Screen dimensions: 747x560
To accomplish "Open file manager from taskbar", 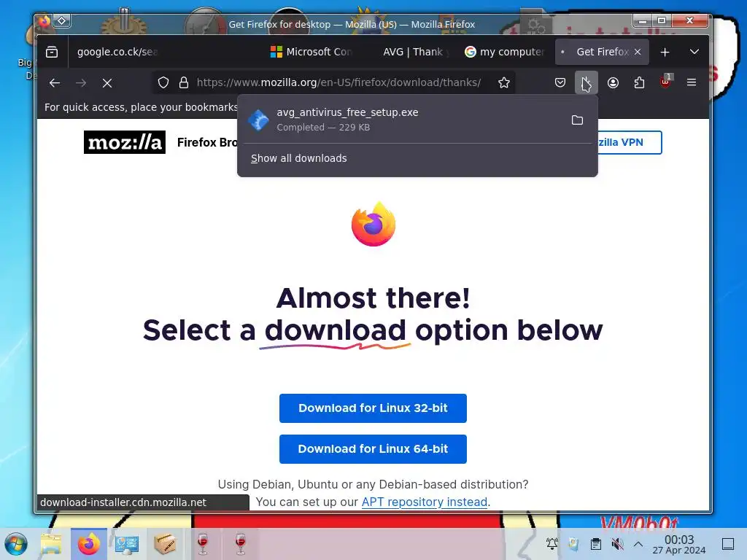I will [x=51, y=544].
